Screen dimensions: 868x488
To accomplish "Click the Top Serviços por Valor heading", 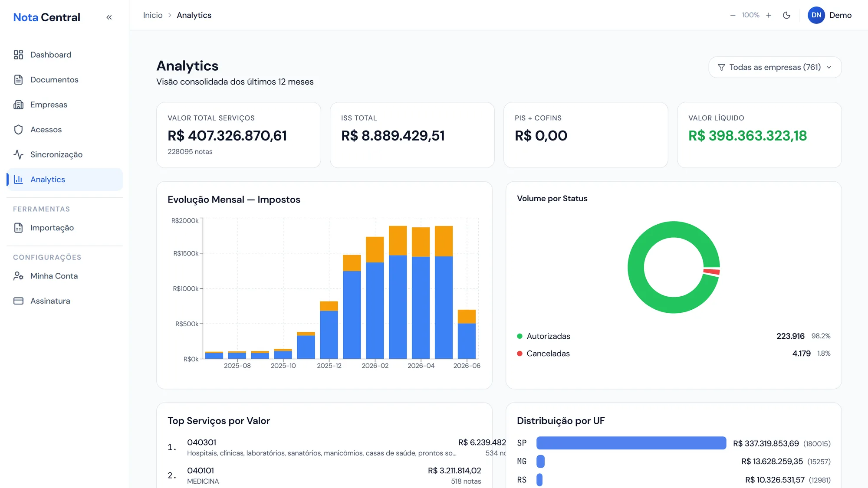I will (x=219, y=421).
